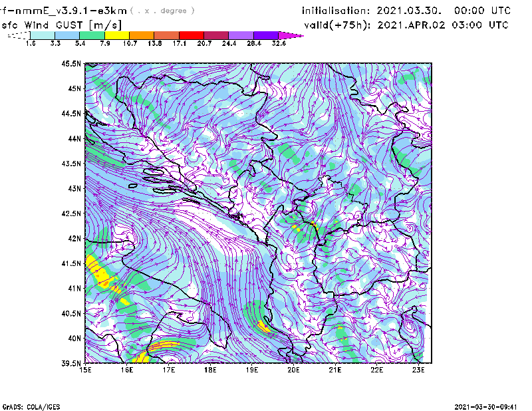The height and width of the screenshot is (411, 532).
Task: Click the light blue 3.3–5.4 legend swatch
Action: point(67,35)
